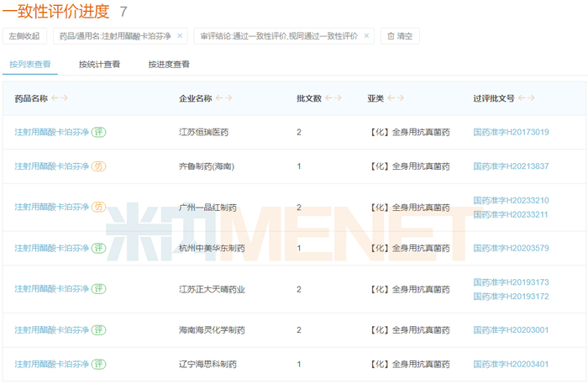This screenshot has height=384, width=588.
Task: Open approval number 国药准字H20233211
Action: click(511, 214)
